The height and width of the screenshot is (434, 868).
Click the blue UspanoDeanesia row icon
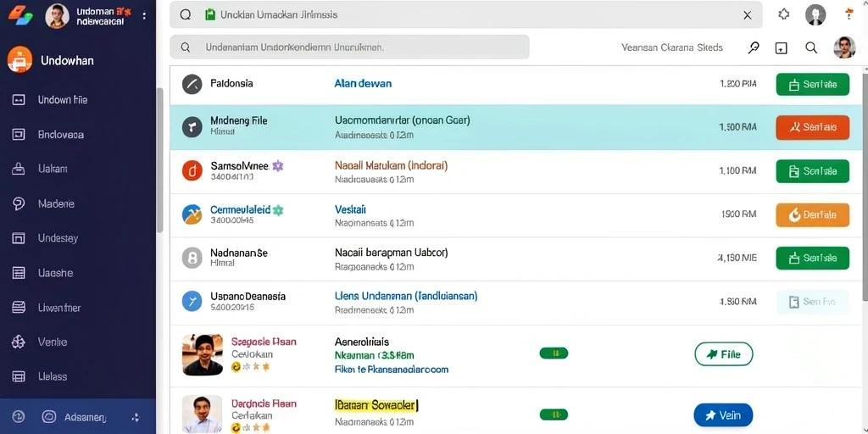coord(192,301)
